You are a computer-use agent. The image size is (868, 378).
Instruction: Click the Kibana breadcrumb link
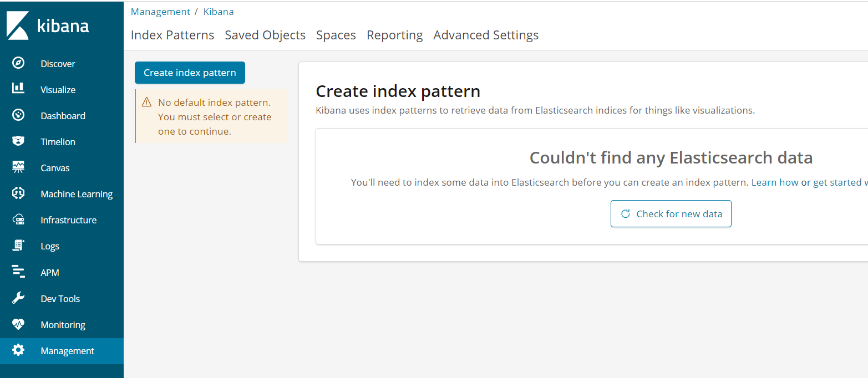pos(219,12)
